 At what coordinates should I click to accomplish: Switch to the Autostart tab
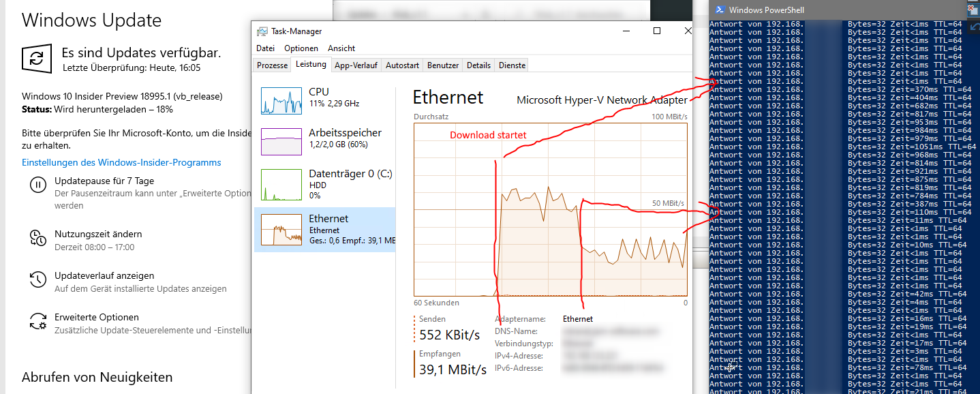[402, 65]
